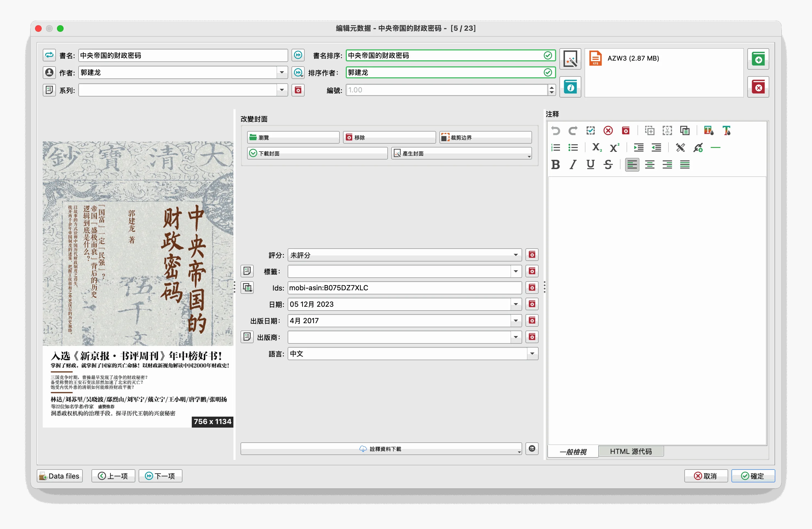Screen dimensions: 812x529
Task: Decrease indentation in comments
Action: click(x=656, y=147)
